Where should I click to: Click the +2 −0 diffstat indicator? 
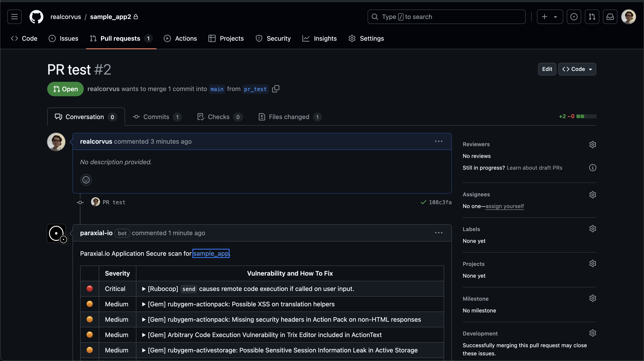click(x=577, y=116)
